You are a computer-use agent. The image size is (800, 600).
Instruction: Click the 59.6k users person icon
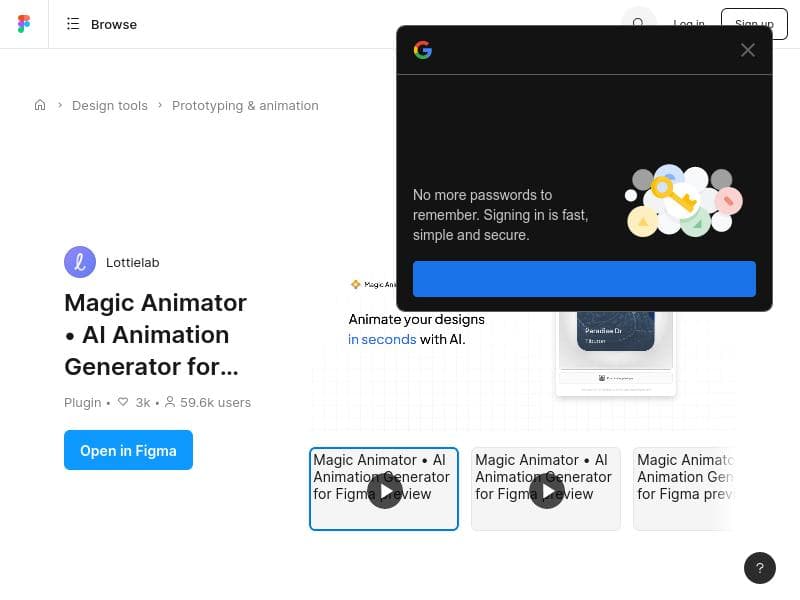(170, 402)
